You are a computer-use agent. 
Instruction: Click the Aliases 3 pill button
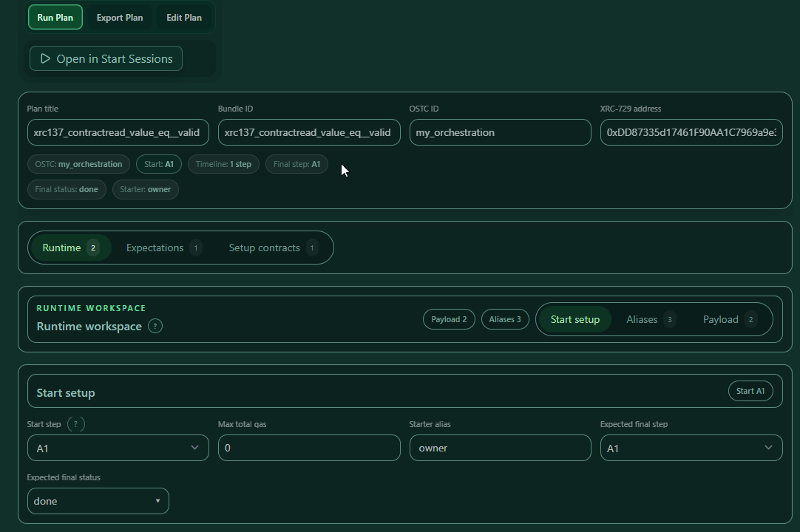click(x=505, y=319)
